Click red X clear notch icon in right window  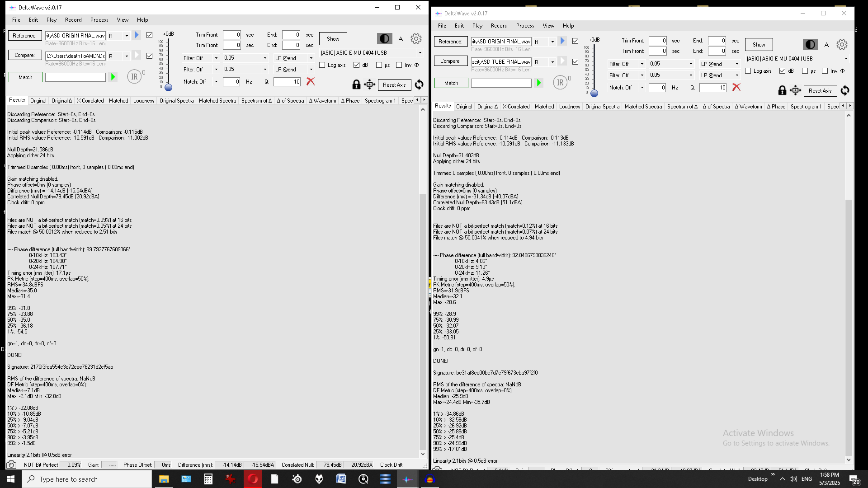click(736, 87)
